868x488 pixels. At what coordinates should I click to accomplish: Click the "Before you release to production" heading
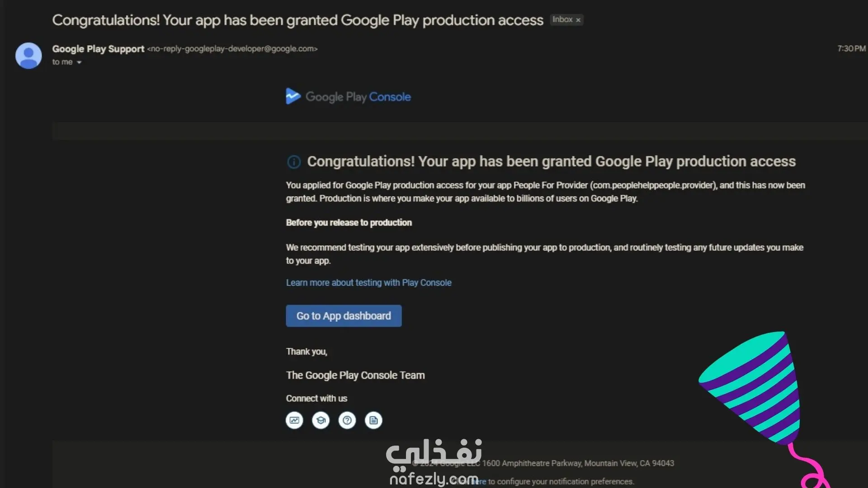349,223
